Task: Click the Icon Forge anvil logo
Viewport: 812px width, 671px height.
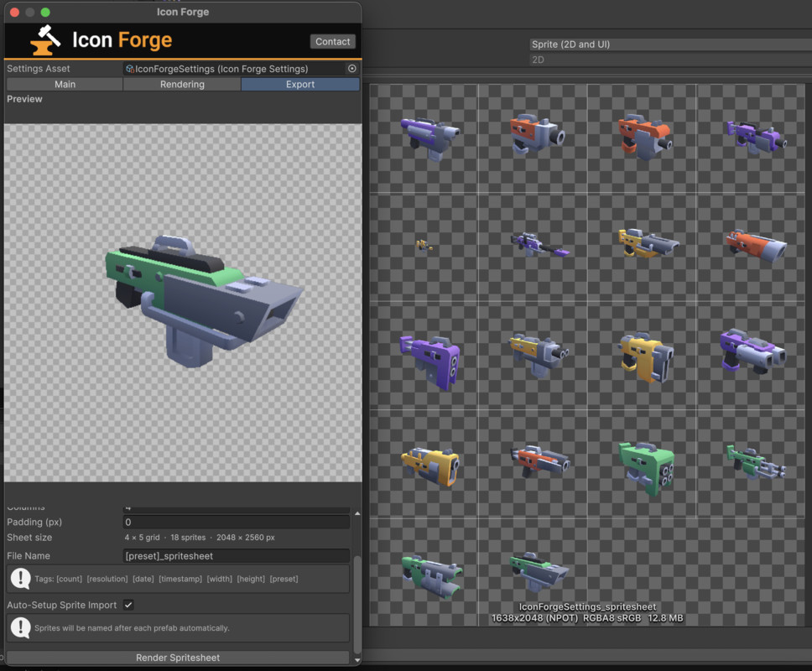Action: [x=45, y=40]
